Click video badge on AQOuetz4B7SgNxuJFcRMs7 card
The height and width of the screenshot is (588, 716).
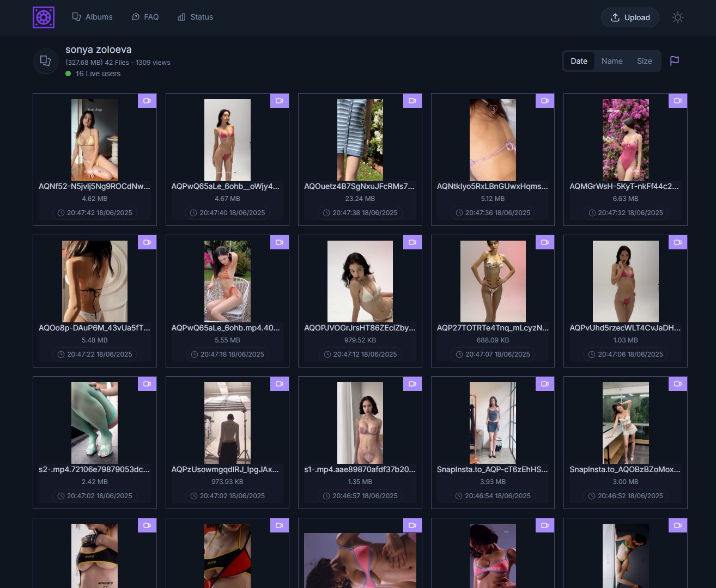tap(412, 101)
